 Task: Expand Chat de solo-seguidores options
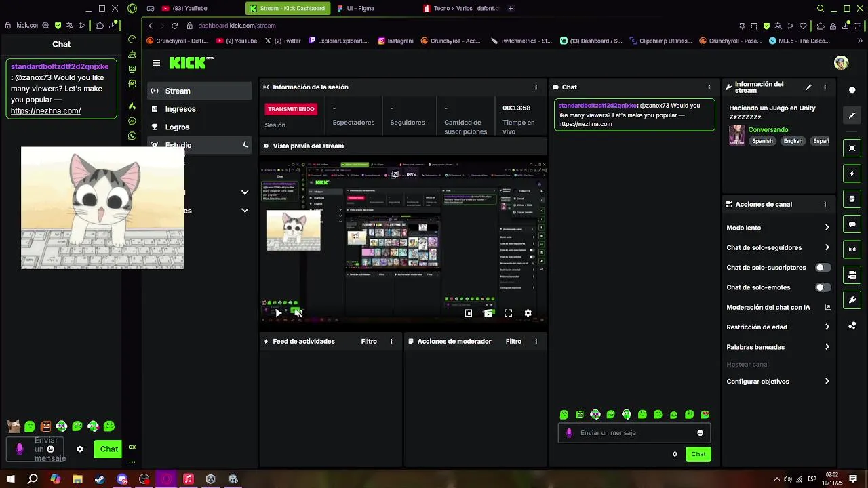coord(827,247)
